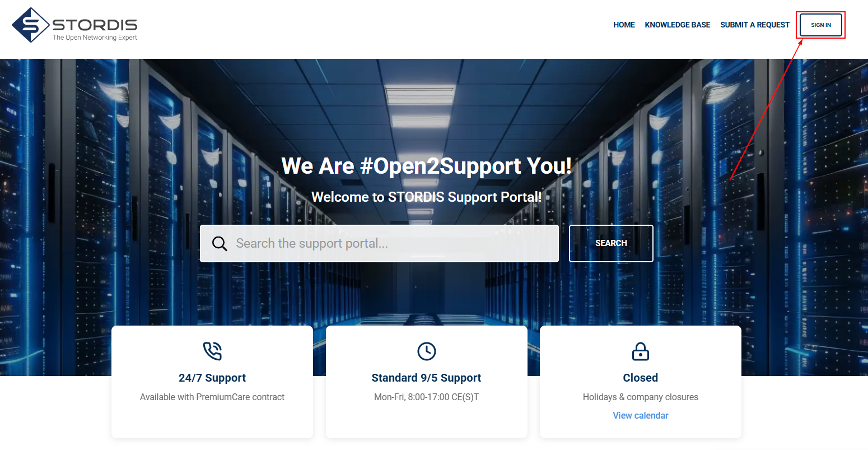Select the '24/7 Support' card heading
Viewport: 868px width, 450px height.
(x=212, y=378)
